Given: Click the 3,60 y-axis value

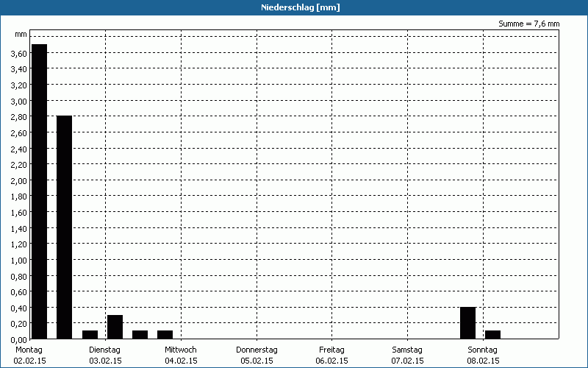Looking at the screenshot, I should 19,54.
